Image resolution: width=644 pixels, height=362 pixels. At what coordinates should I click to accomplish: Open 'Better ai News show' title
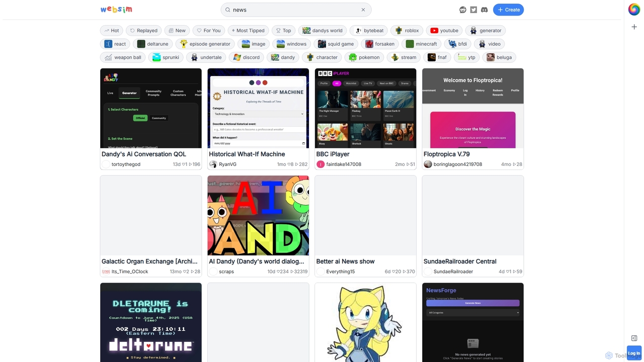[x=345, y=261]
